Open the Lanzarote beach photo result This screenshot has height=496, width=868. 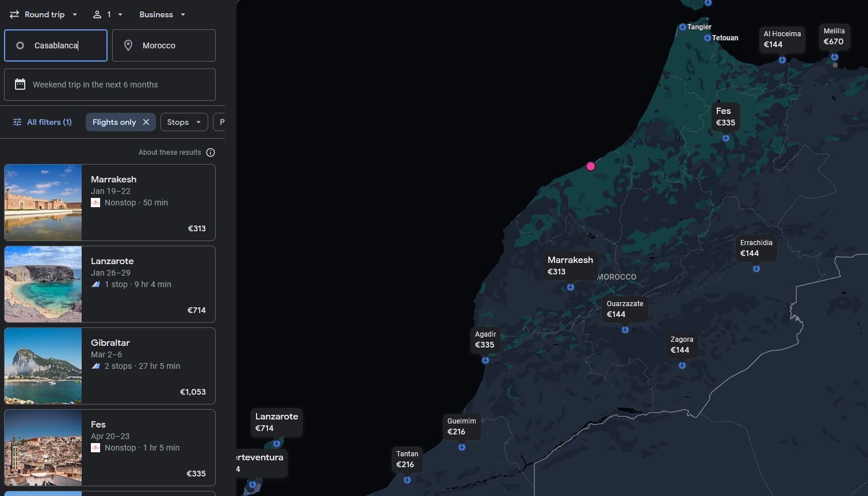click(x=43, y=284)
